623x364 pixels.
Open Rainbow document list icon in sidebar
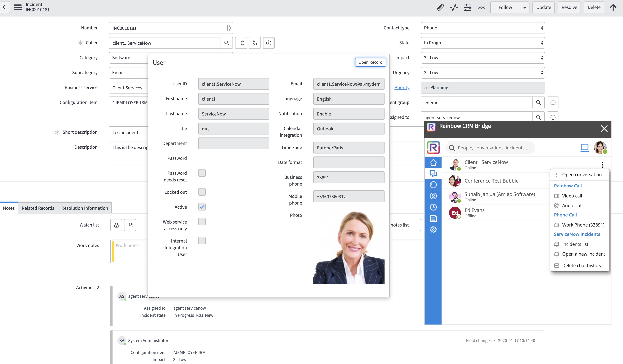point(433,218)
